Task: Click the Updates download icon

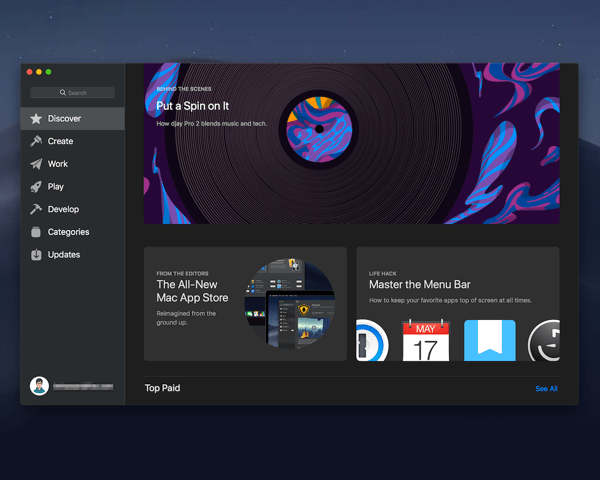Action: click(36, 255)
